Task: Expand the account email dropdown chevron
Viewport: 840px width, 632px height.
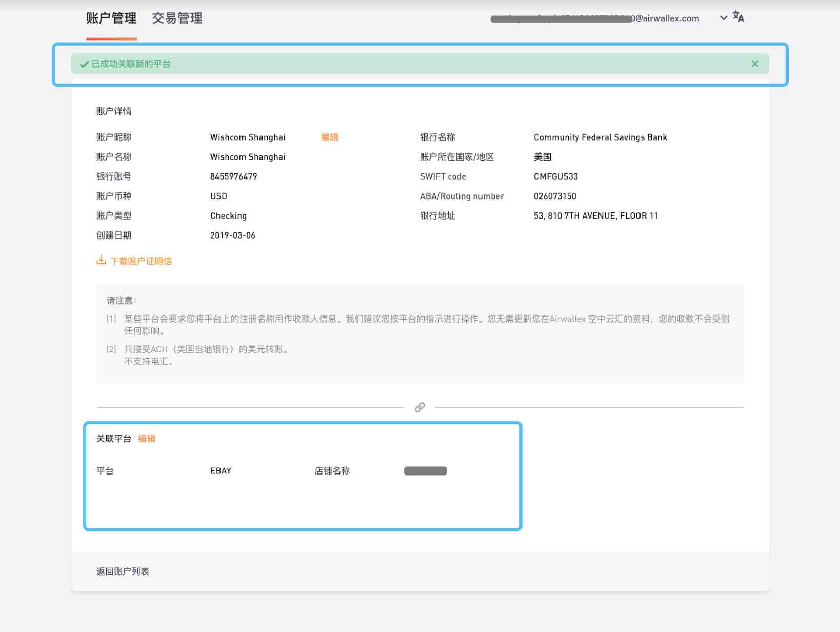Action: pos(724,18)
